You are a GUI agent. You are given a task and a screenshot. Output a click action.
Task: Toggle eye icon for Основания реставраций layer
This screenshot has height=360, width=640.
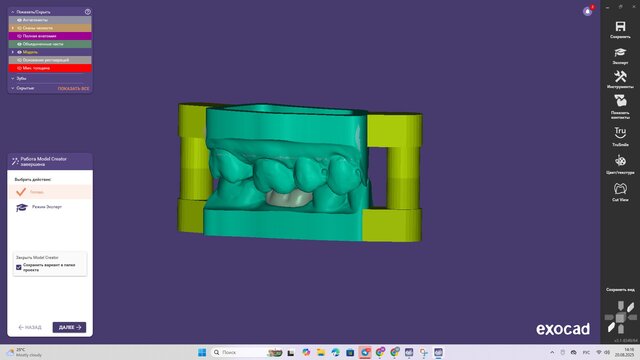[19, 60]
